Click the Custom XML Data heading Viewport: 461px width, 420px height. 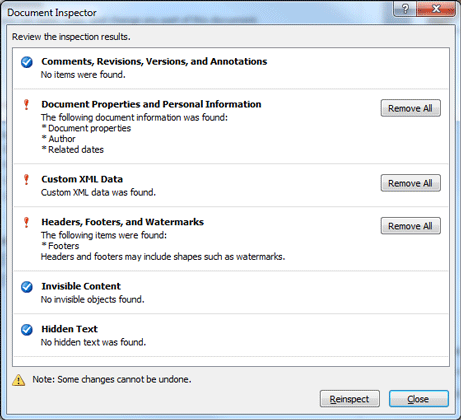pos(82,179)
